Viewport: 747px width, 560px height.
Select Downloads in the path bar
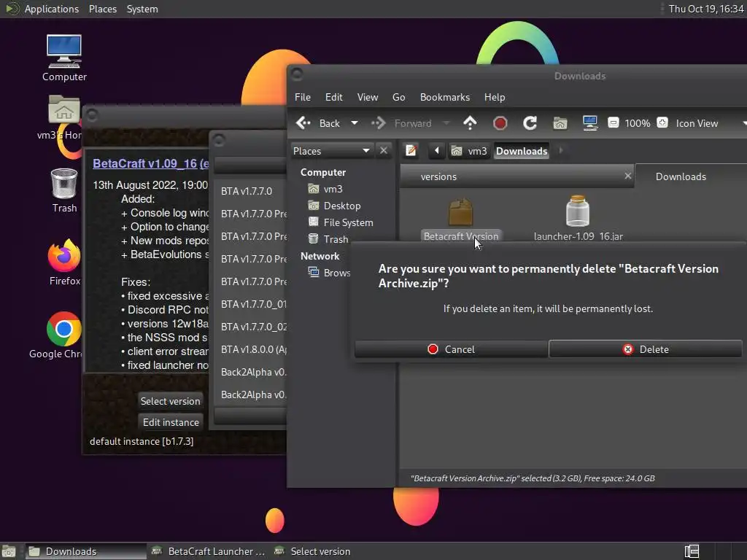pyautogui.click(x=522, y=151)
